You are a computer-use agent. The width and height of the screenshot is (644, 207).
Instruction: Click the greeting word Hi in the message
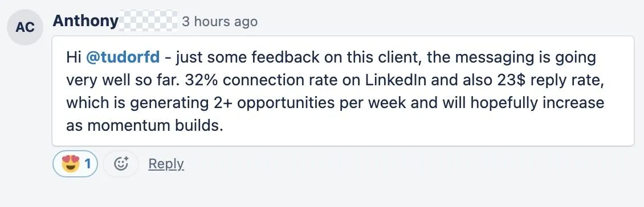pos(74,57)
